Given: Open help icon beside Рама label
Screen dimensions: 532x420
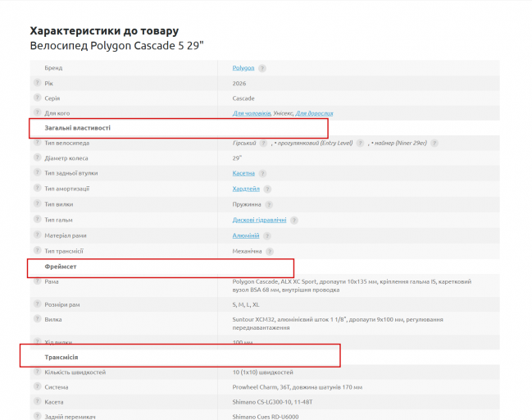Looking at the screenshot, I should (37, 281).
